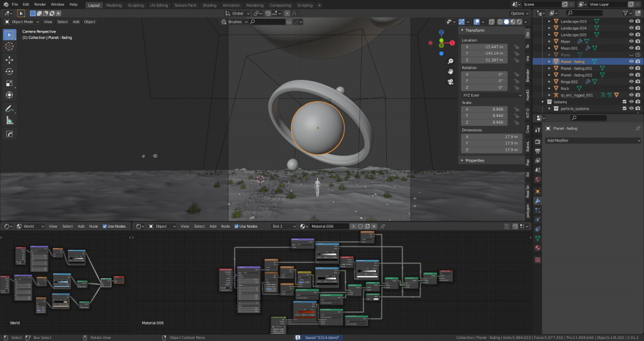Pin the Planet - fading properties panel
This screenshot has height=341, width=644.
point(638,128)
